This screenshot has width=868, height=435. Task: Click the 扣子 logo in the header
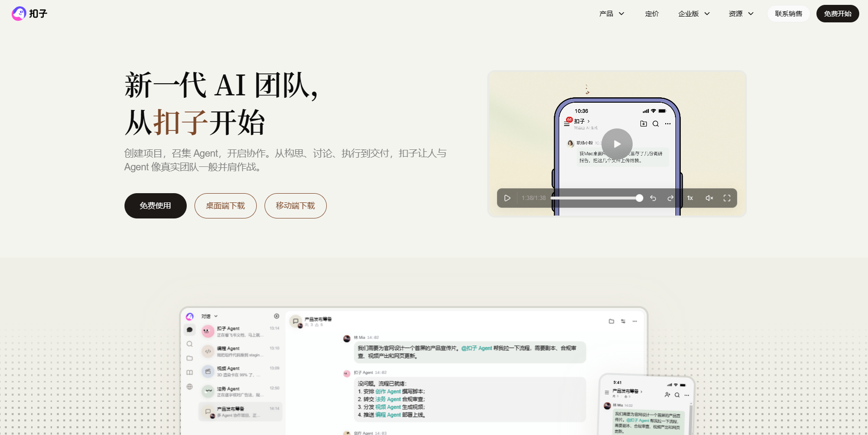(x=29, y=14)
